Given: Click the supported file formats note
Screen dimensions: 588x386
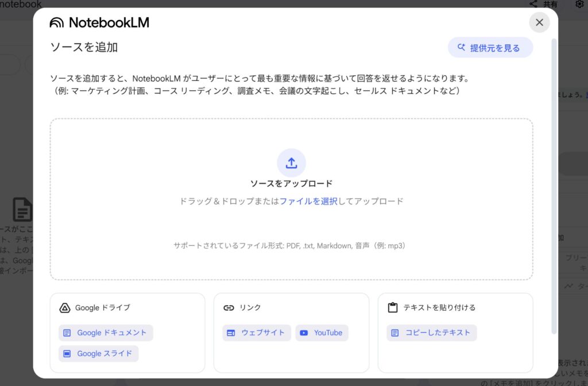Looking at the screenshot, I should 289,246.
